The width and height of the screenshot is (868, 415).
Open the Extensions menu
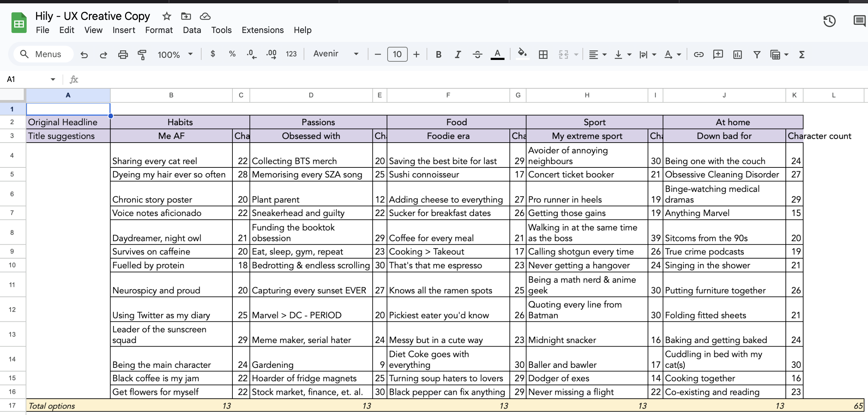pos(263,30)
